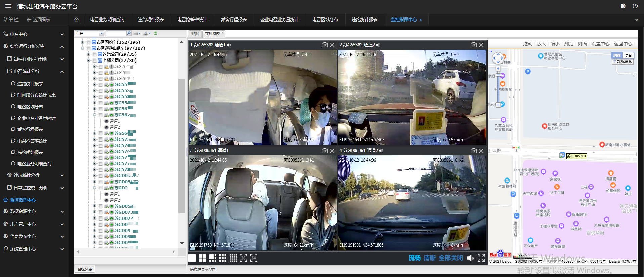Collapse the 市区巡游出租车 tree node
644x277 pixels.
[x=83, y=48]
